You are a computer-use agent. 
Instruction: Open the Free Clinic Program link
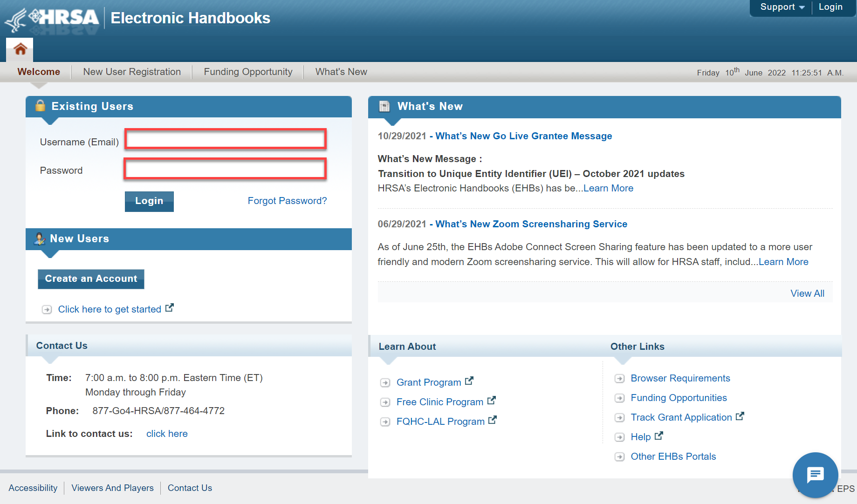tap(440, 402)
